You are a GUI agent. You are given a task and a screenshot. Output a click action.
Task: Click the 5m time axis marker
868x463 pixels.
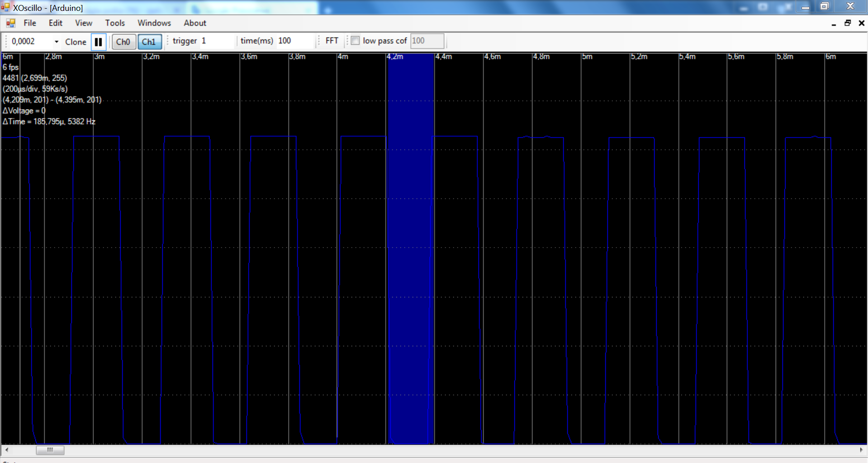click(x=587, y=57)
